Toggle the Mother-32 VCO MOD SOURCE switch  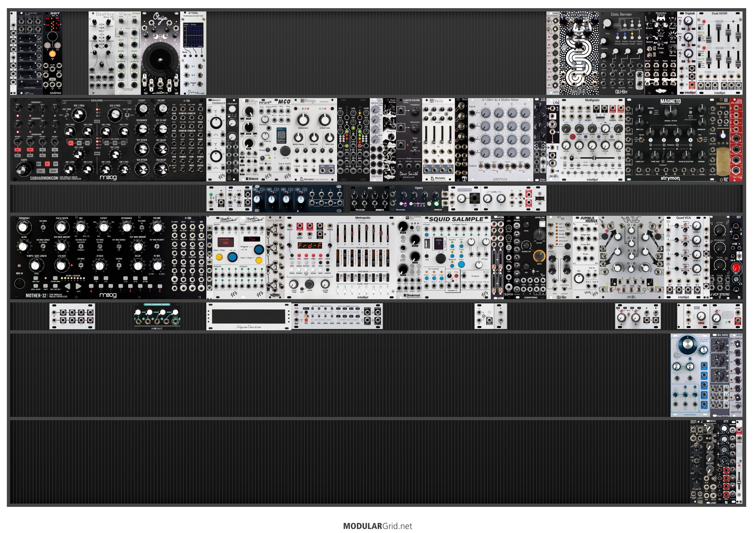tap(43, 246)
